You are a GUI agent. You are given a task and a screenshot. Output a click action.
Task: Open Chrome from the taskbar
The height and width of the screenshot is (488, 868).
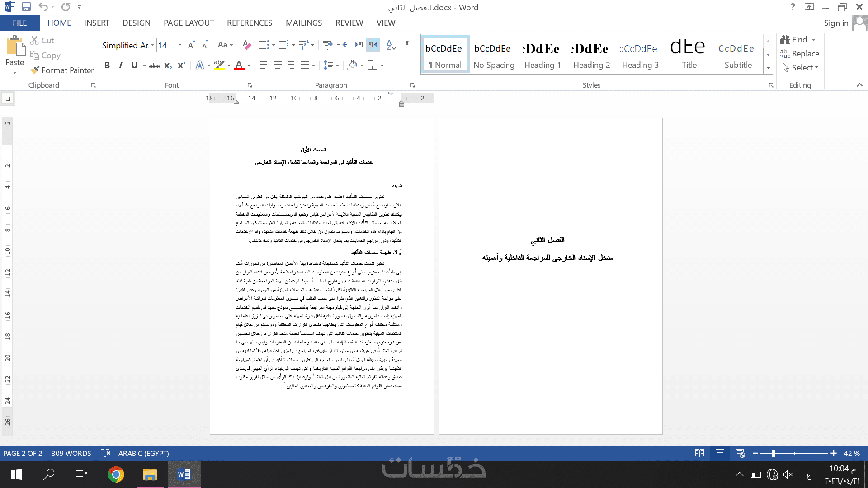point(116,474)
